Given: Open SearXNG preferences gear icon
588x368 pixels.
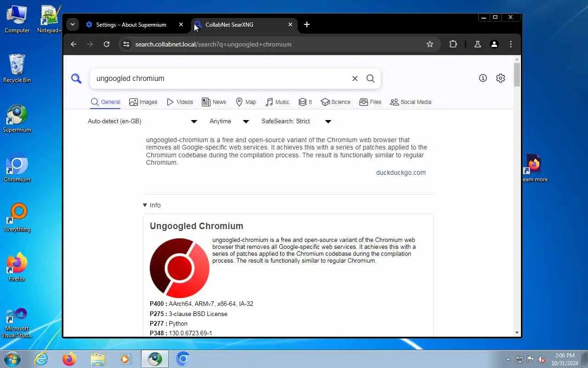Looking at the screenshot, I should pos(501,78).
